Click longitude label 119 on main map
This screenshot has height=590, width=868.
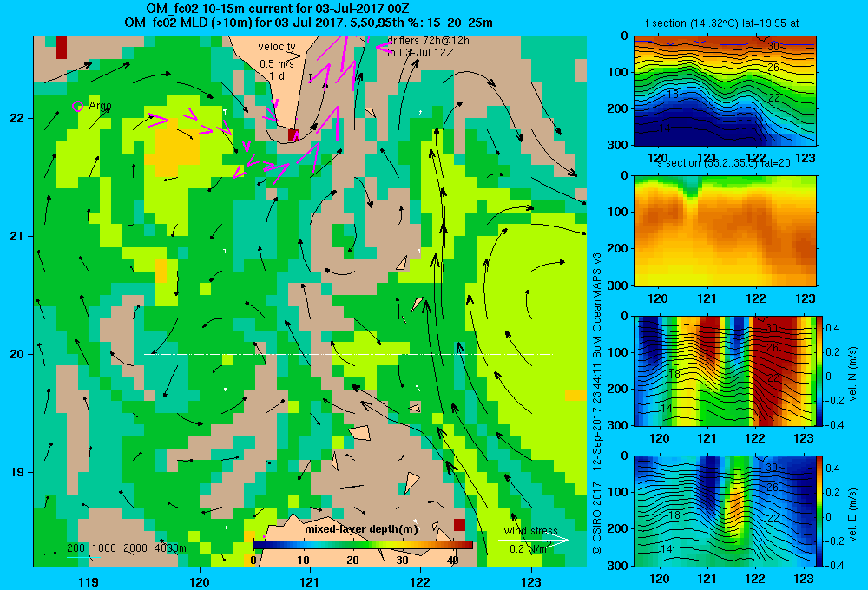(x=89, y=581)
